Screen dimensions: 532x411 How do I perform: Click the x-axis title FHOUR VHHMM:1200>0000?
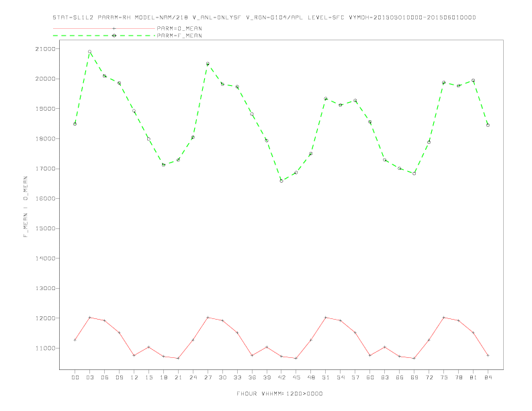pos(279,394)
